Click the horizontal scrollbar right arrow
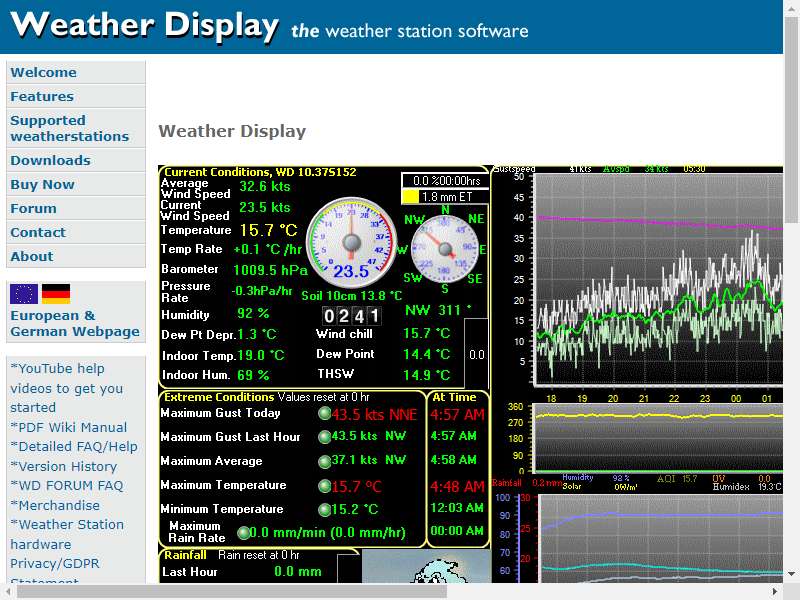800x600 pixels. tap(775, 592)
